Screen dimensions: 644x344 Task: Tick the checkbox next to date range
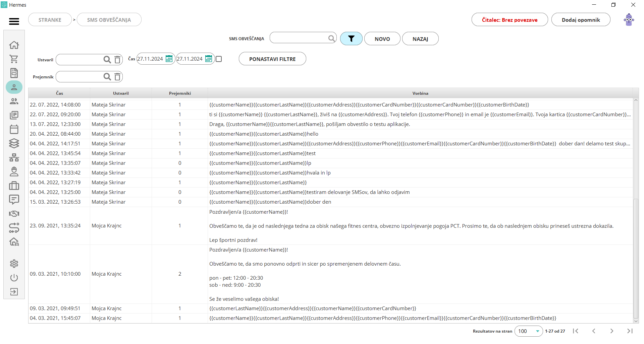(x=219, y=59)
